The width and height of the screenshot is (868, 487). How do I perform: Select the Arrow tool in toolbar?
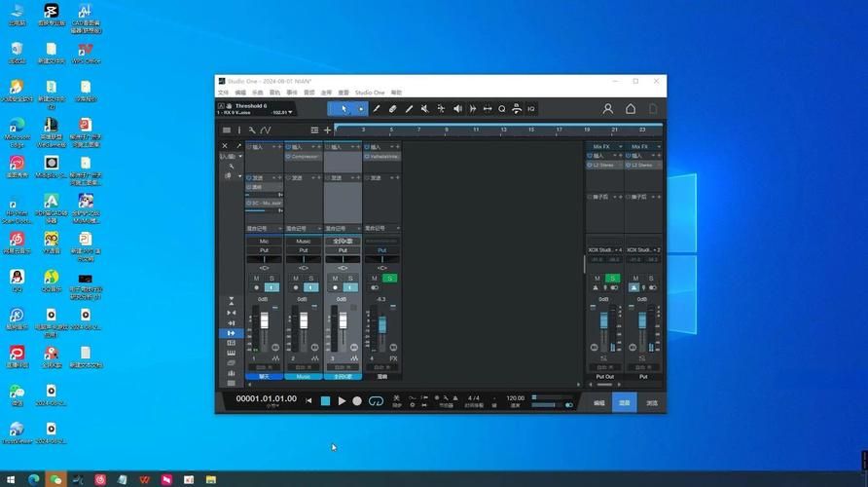click(344, 109)
